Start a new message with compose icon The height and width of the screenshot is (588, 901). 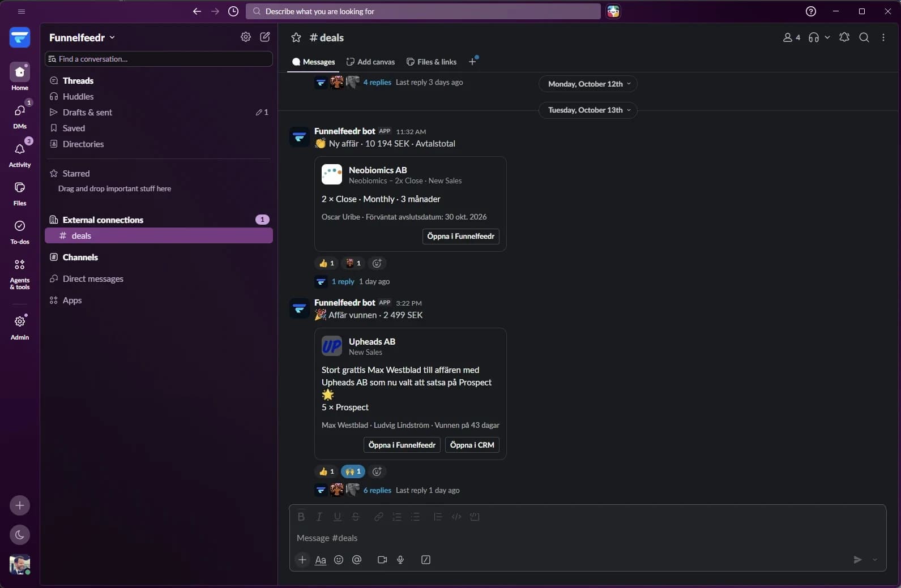coord(264,37)
